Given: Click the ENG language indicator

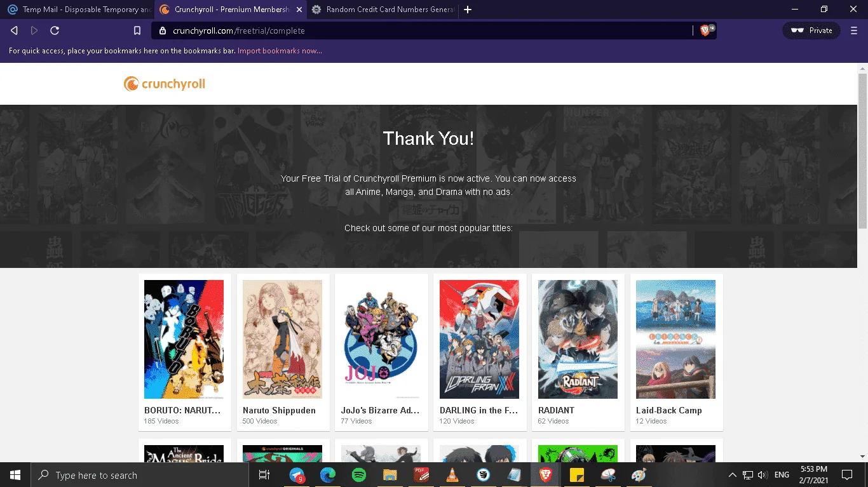Looking at the screenshot, I should [x=782, y=475].
